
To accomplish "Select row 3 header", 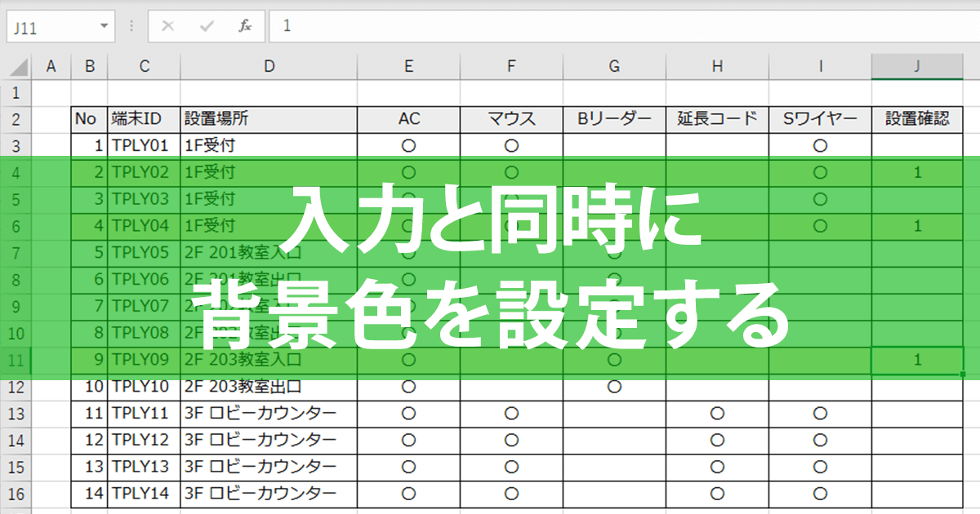I will [x=16, y=146].
